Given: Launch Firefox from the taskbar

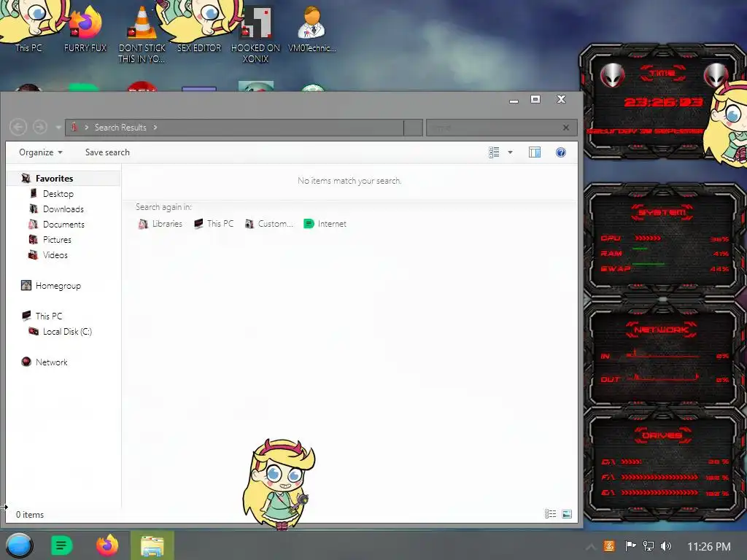Looking at the screenshot, I should point(107,545).
